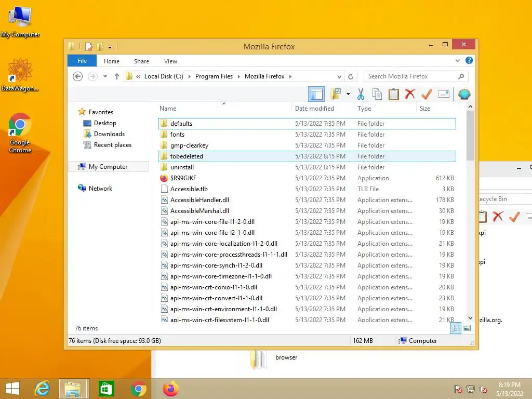Select Favorites in the navigation pane
Screen dimensions: 532x399
(x=101, y=112)
